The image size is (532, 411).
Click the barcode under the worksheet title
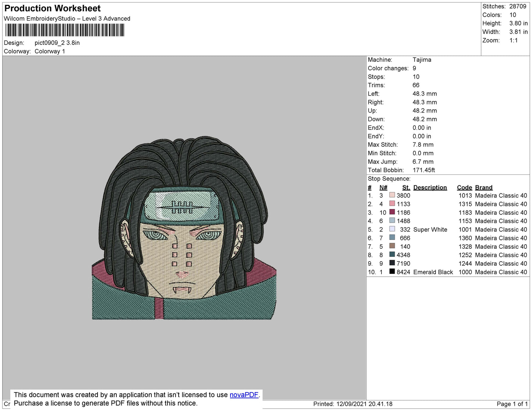pos(65,30)
